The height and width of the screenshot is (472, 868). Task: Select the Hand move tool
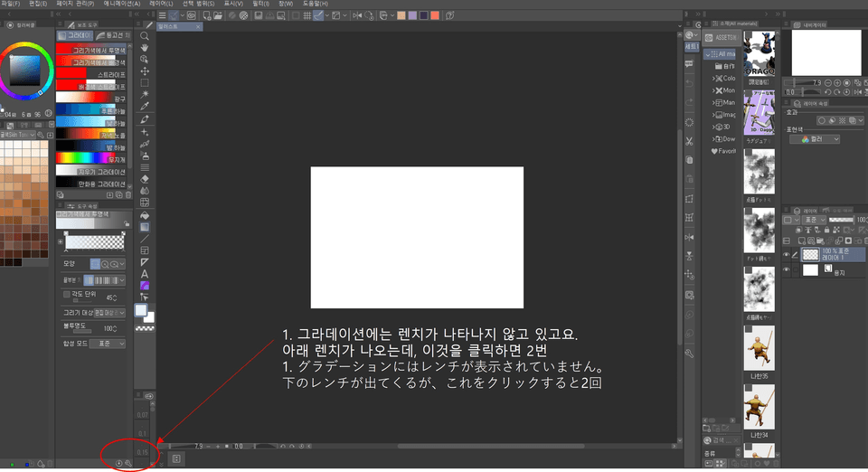(145, 48)
